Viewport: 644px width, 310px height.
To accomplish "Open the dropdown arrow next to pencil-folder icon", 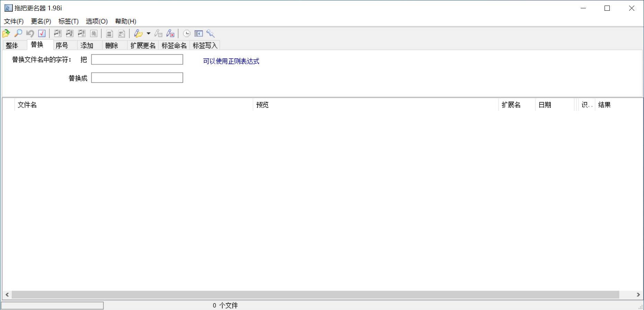I will (148, 34).
